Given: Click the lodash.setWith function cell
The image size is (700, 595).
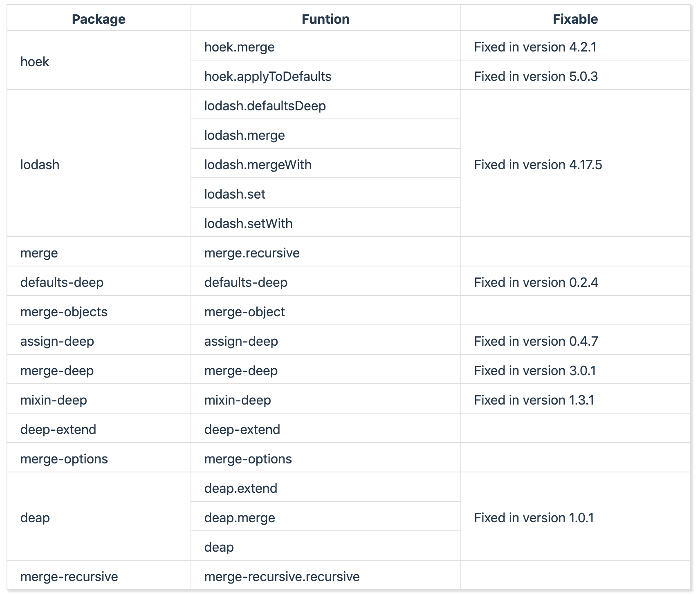Looking at the screenshot, I should [x=248, y=224].
